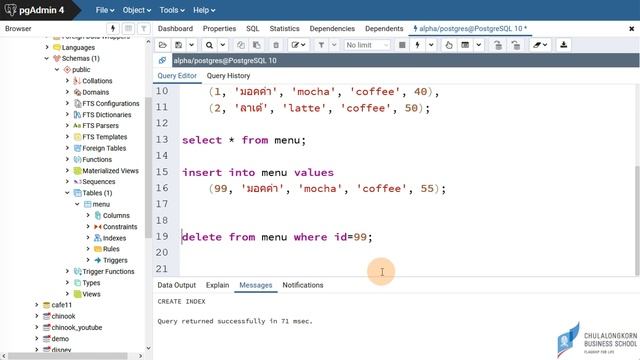Click the Browser View Data grid icon

(x=128, y=28)
